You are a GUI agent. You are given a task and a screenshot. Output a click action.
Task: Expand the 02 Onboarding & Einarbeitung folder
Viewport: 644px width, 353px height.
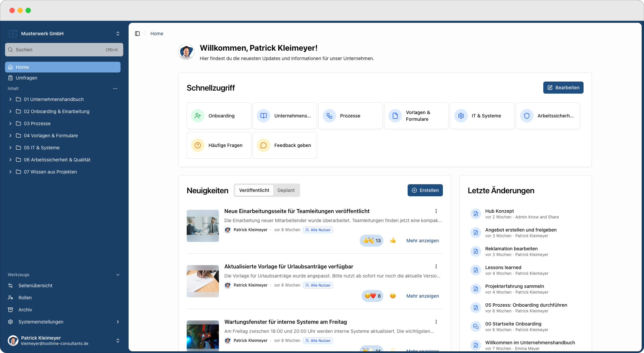pos(10,111)
